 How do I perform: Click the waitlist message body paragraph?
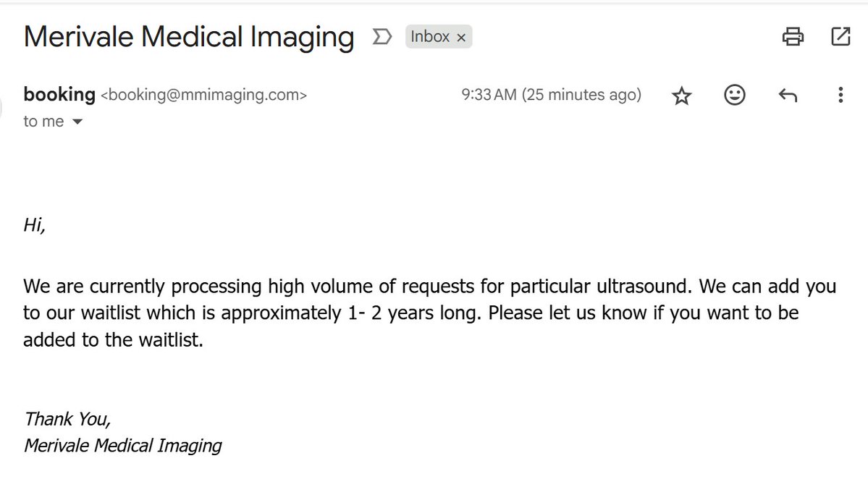(429, 313)
